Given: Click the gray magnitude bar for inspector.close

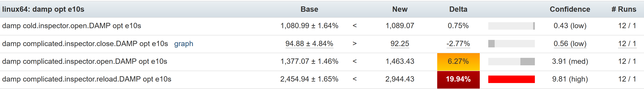Looking at the screenshot, I should [491, 44].
